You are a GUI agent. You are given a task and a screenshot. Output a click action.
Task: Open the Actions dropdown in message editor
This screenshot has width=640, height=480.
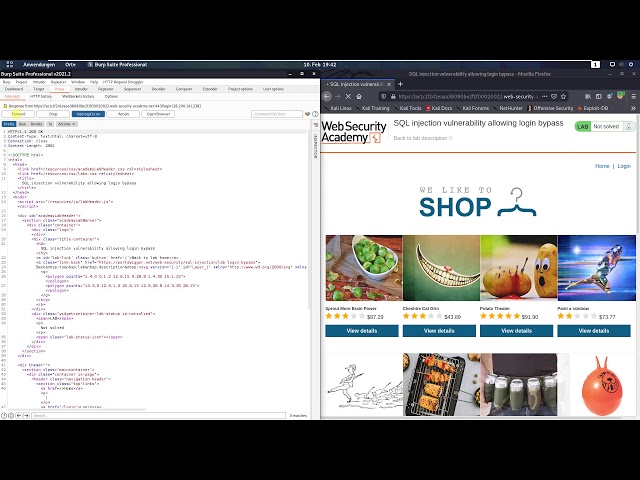coord(66,124)
